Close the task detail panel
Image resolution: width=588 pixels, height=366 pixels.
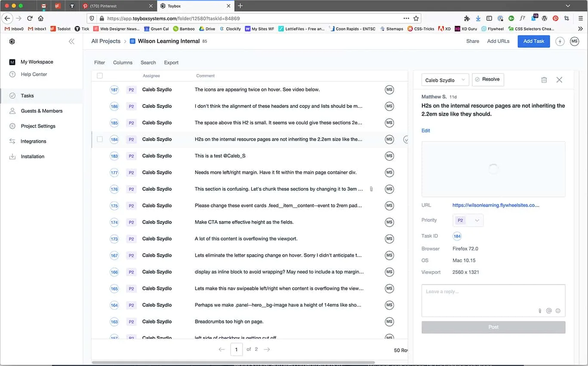(559, 80)
